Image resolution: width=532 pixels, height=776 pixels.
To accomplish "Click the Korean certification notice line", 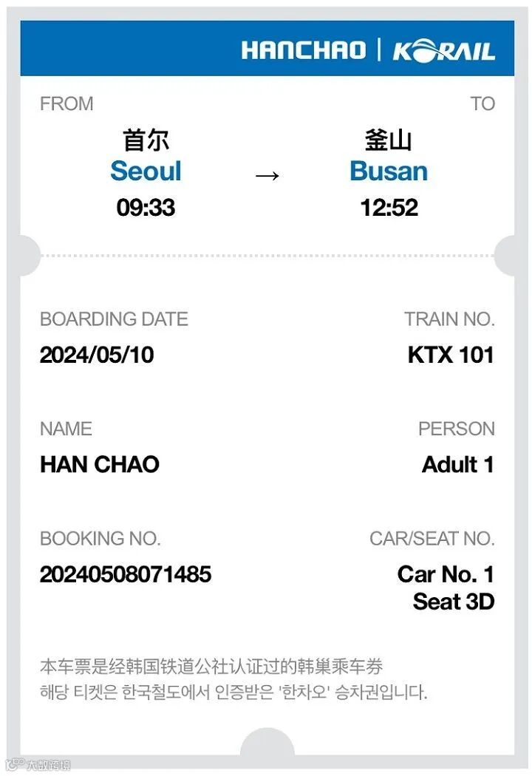I will click(x=233, y=693).
